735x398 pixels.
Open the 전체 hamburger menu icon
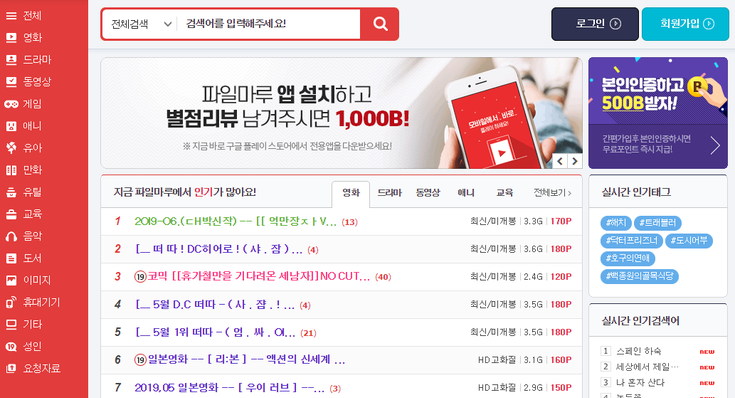coord(11,15)
